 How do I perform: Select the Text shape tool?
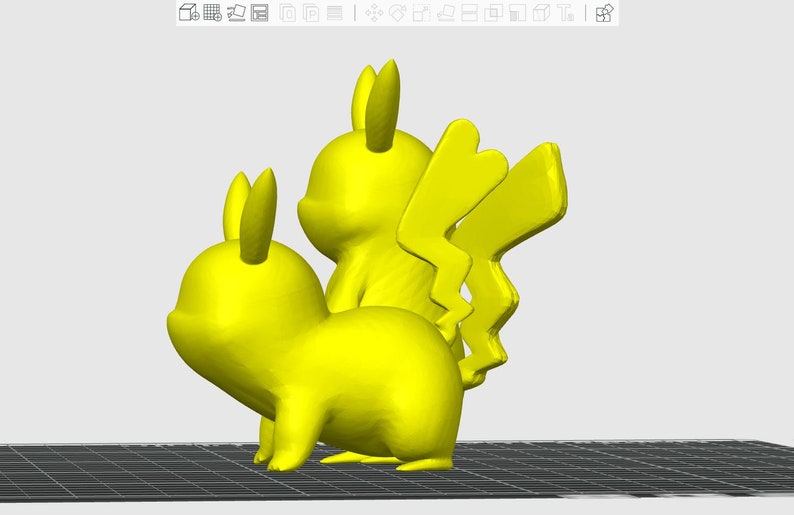[565, 13]
